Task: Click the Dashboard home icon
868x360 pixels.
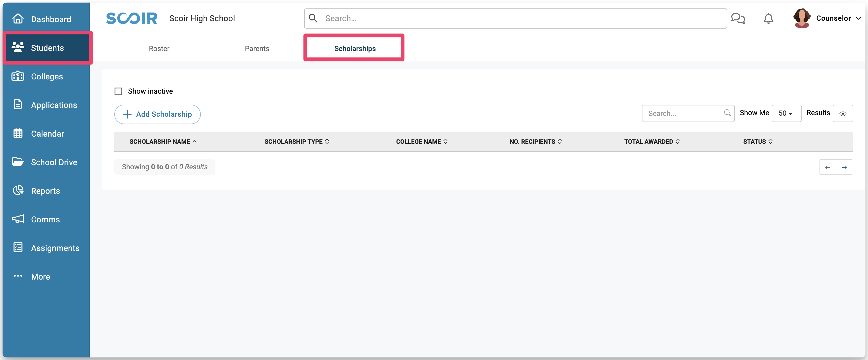Action: (x=18, y=19)
